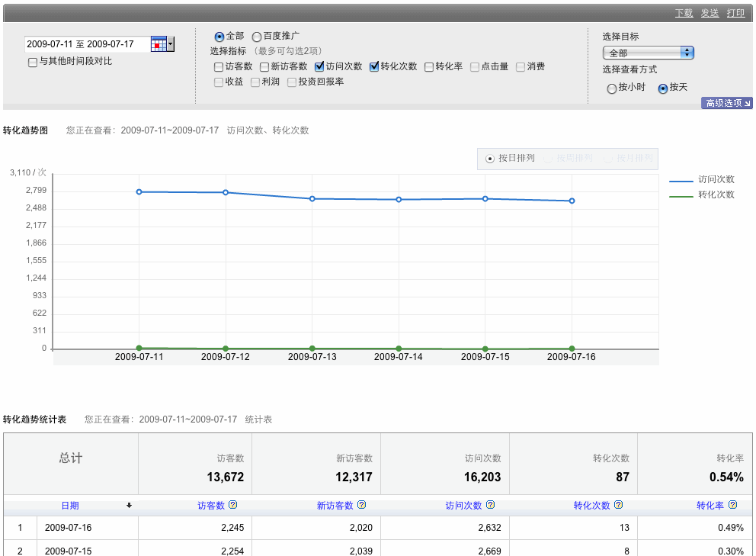Click 访问次数 data point for 2009-07-14
Image resolution: width=756 pixels, height=556 pixels.
[399, 199]
